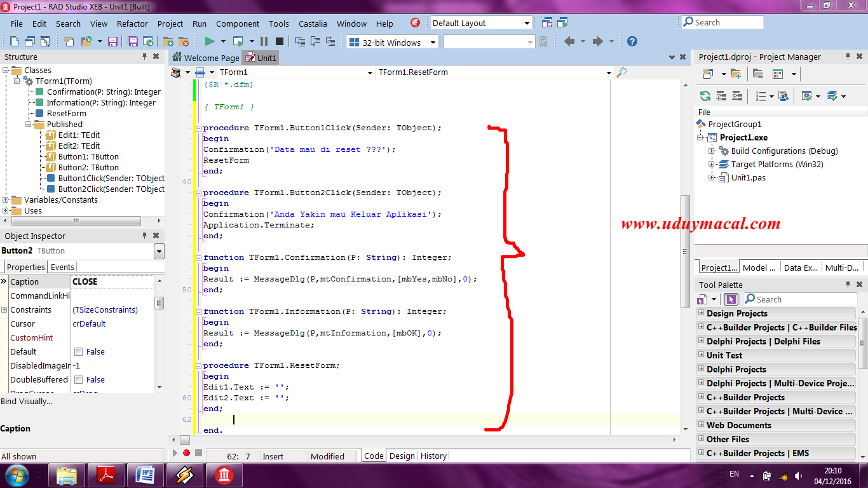Image resolution: width=868 pixels, height=488 pixels.
Task: Click the Refresh icon in Project Manager
Action: click(705, 96)
